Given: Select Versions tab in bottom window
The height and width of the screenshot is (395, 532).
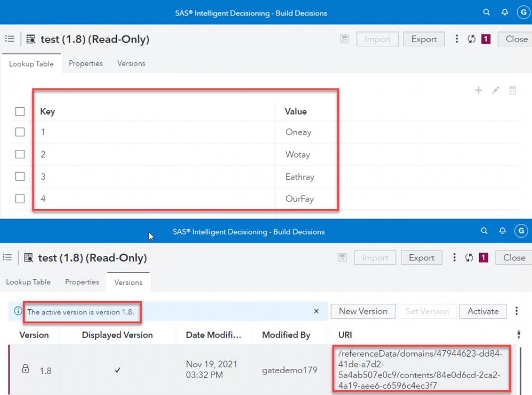Looking at the screenshot, I should (x=128, y=282).
